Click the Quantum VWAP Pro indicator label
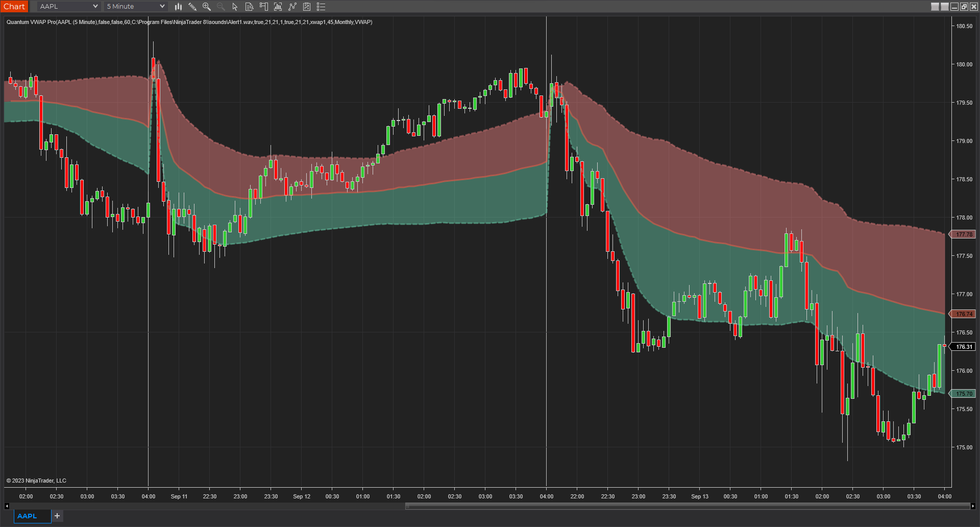The width and height of the screenshot is (980, 527). (x=189, y=22)
